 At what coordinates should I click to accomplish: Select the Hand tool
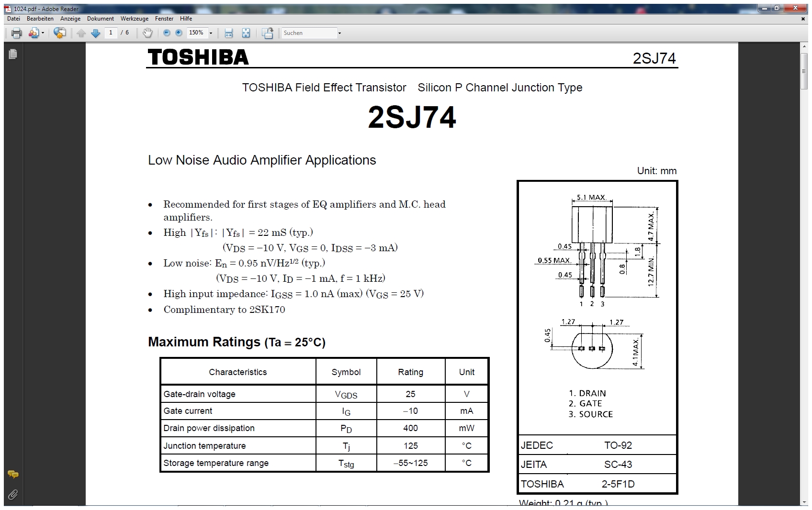[148, 33]
